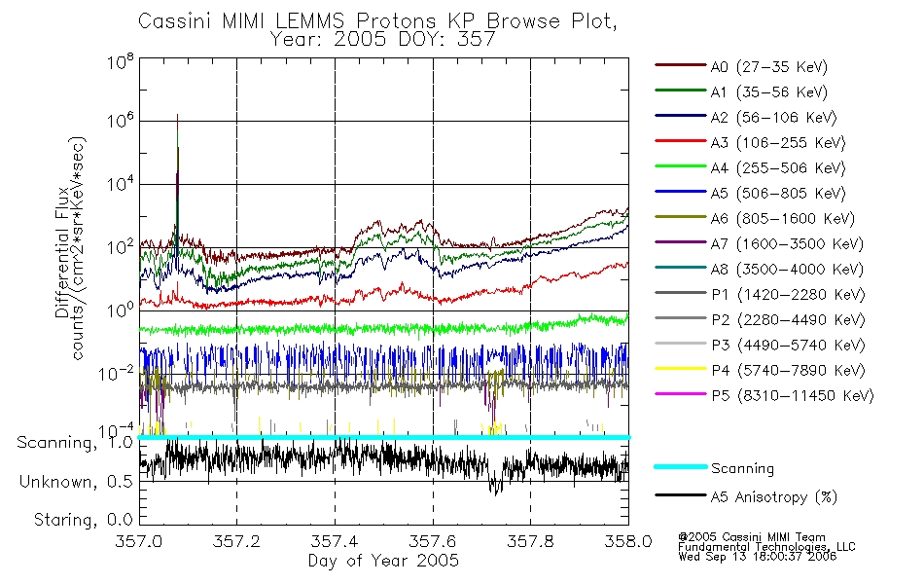Screen dimensions: 924x584
Task: Click the x-axis tick label 357.8
Action: coord(530,541)
